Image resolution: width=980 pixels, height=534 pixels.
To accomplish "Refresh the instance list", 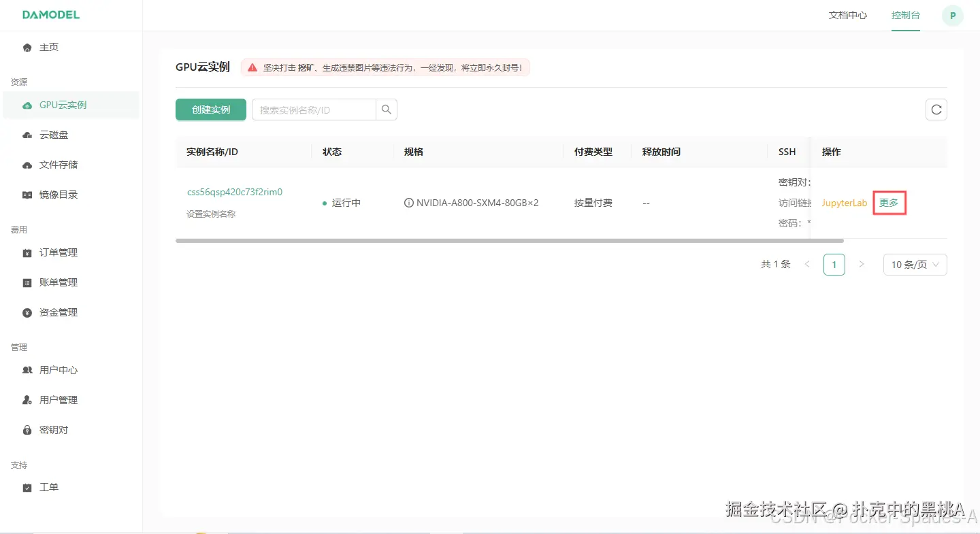I will [x=936, y=110].
